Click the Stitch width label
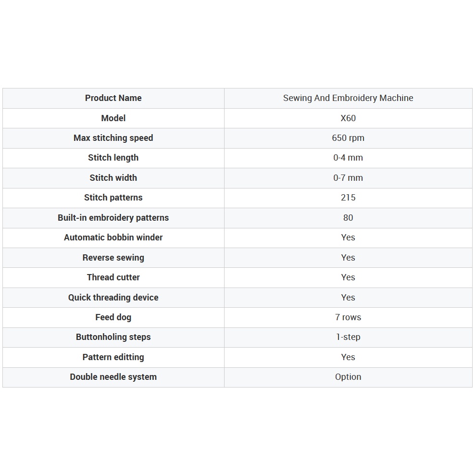476x476 pixels. 113,178
